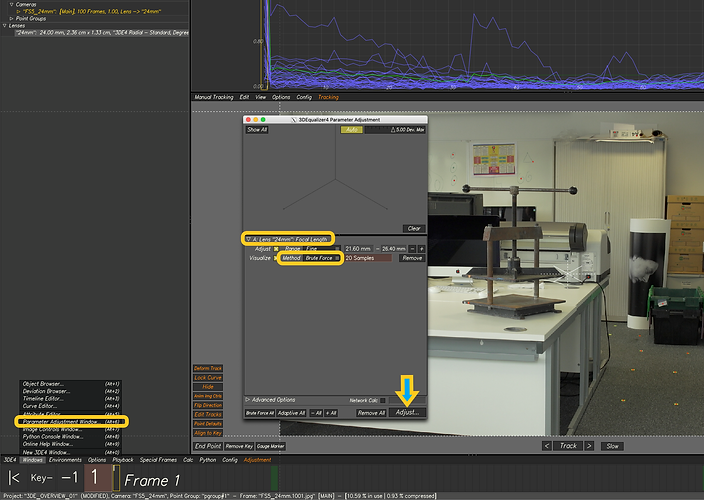Image resolution: width=704 pixels, height=500 pixels.
Task: Click the > next button beside Track
Action: click(x=589, y=446)
